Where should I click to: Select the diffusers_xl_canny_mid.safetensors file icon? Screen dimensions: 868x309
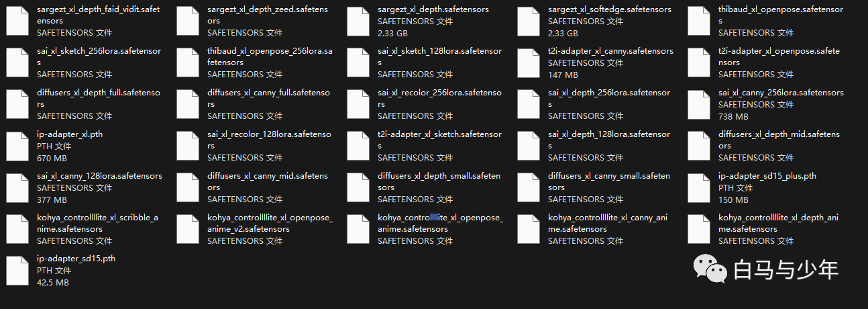(188, 187)
